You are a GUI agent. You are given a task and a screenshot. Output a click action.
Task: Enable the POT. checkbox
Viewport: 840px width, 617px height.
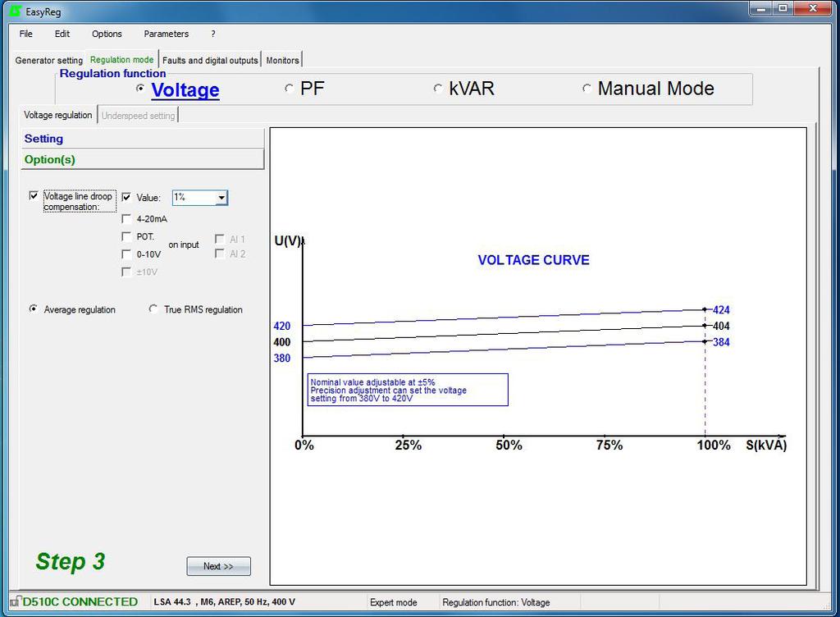(126, 236)
